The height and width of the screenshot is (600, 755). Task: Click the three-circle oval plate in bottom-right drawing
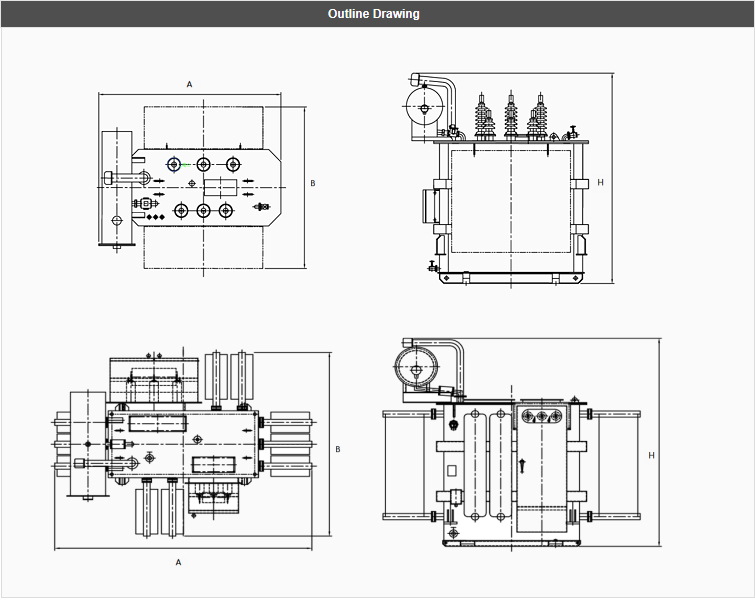point(543,414)
